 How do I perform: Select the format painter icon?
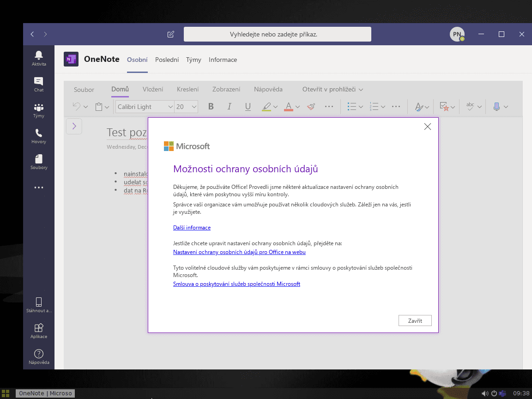click(x=311, y=106)
